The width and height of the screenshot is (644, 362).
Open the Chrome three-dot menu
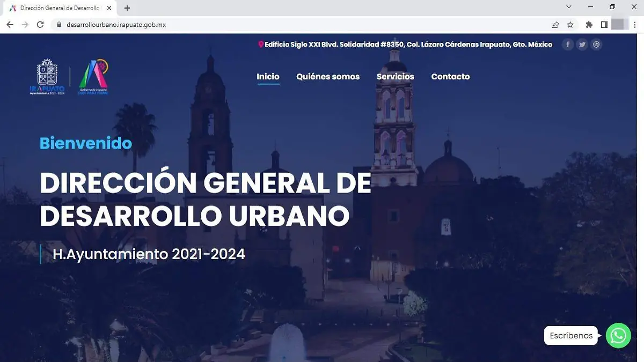point(634,24)
